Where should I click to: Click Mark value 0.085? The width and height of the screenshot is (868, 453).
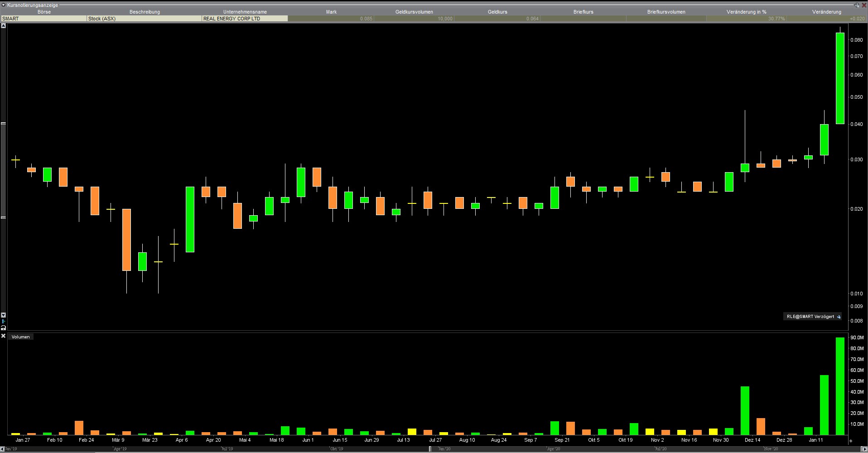tap(366, 19)
